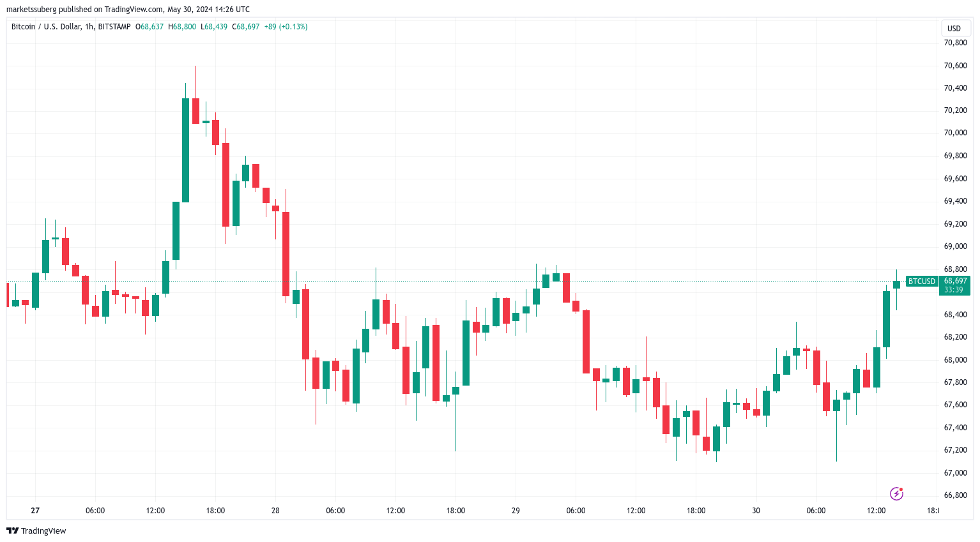This screenshot has height=542, width=980.
Task: Click the purple lightning flash icon
Action: coord(896,493)
